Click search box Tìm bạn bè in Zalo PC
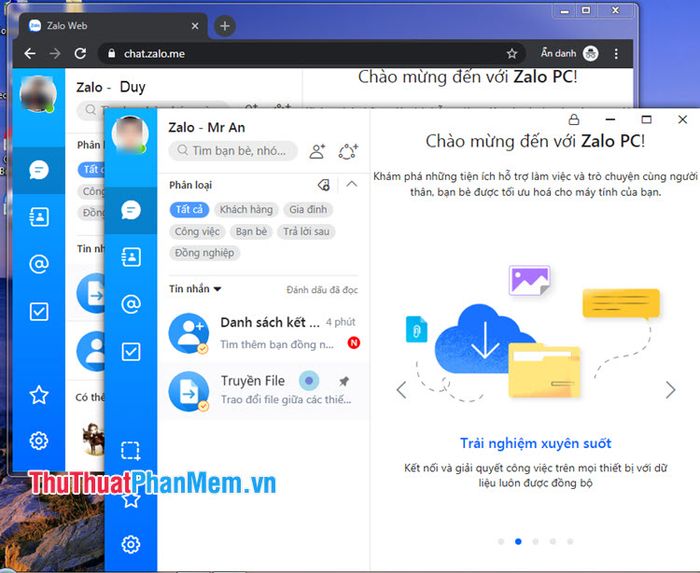700x573 pixels. coord(233,150)
